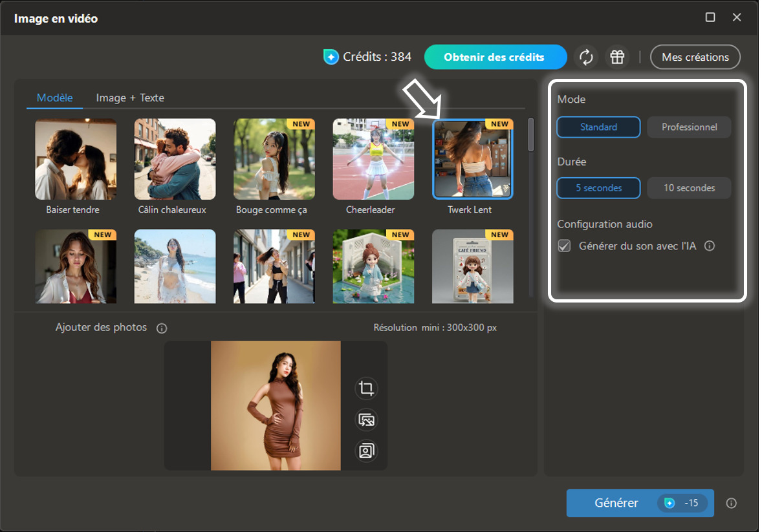Open the portrait/avatar icon on the uploaded photo
Image resolution: width=762 pixels, height=532 pixels.
click(365, 450)
